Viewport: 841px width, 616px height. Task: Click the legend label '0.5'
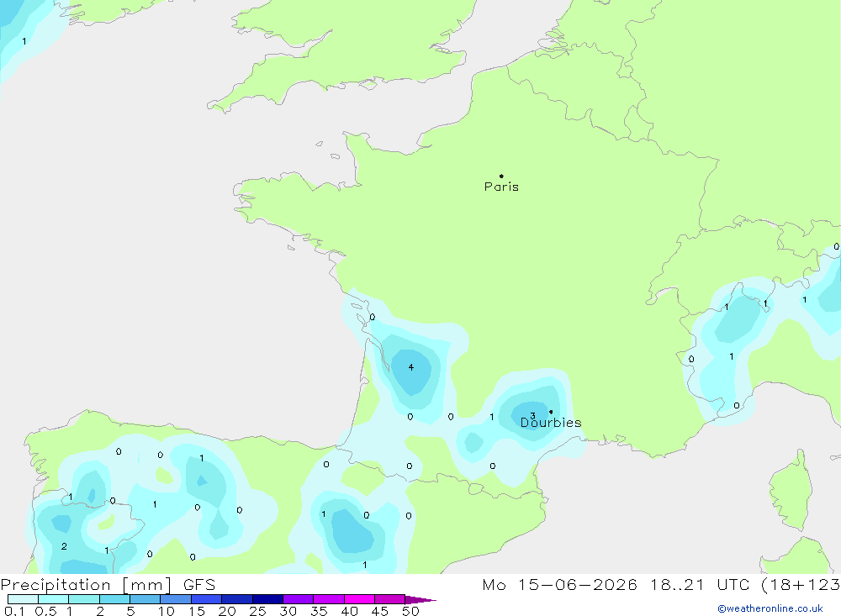click(45, 611)
